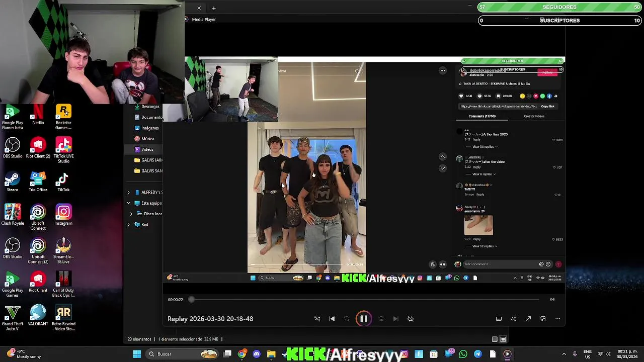Select Imágenes in Explorer sidebar
644x362 pixels.
(x=147, y=128)
